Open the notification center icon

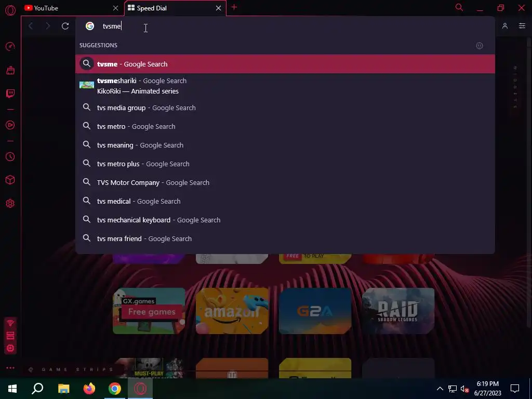[515, 389]
